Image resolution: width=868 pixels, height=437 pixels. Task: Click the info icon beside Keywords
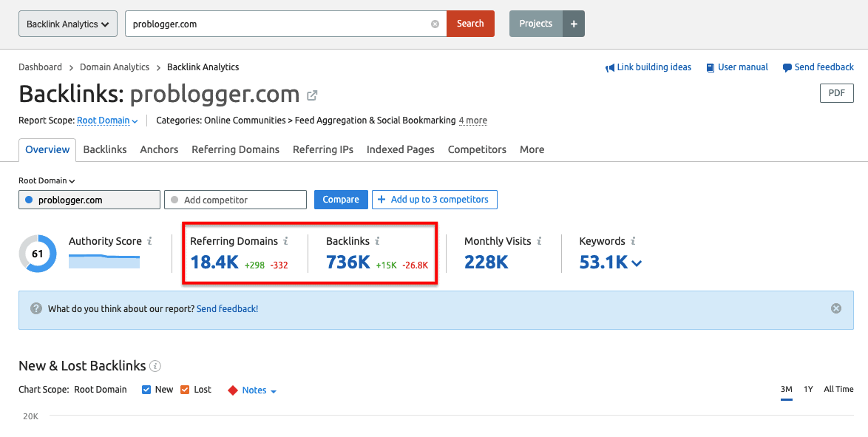tap(634, 241)
